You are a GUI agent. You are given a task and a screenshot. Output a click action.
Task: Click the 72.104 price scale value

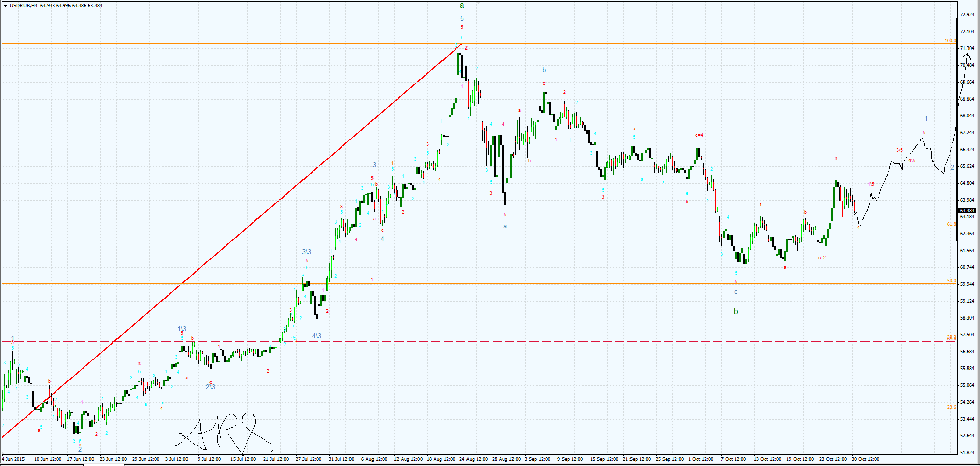pos(967,32)
